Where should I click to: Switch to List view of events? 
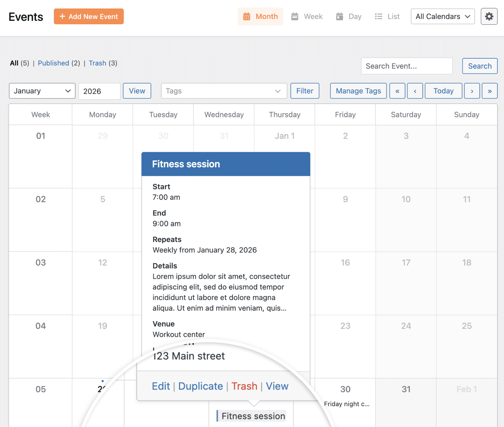[387, 16]
